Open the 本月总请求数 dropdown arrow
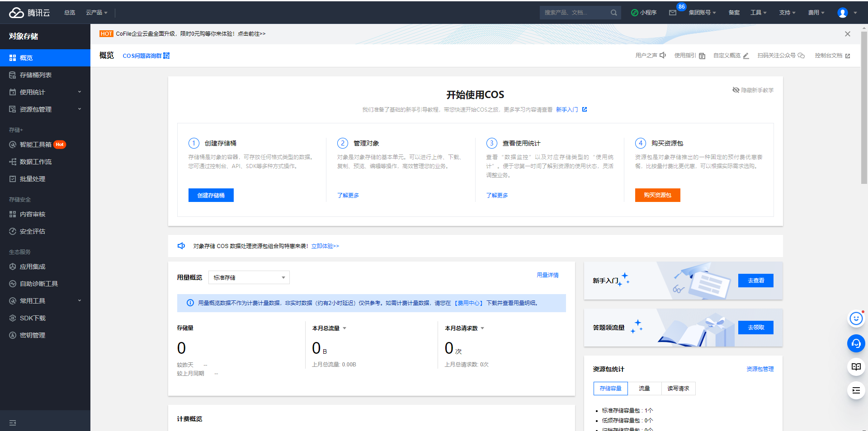868x431 pixels. point(482,328)
